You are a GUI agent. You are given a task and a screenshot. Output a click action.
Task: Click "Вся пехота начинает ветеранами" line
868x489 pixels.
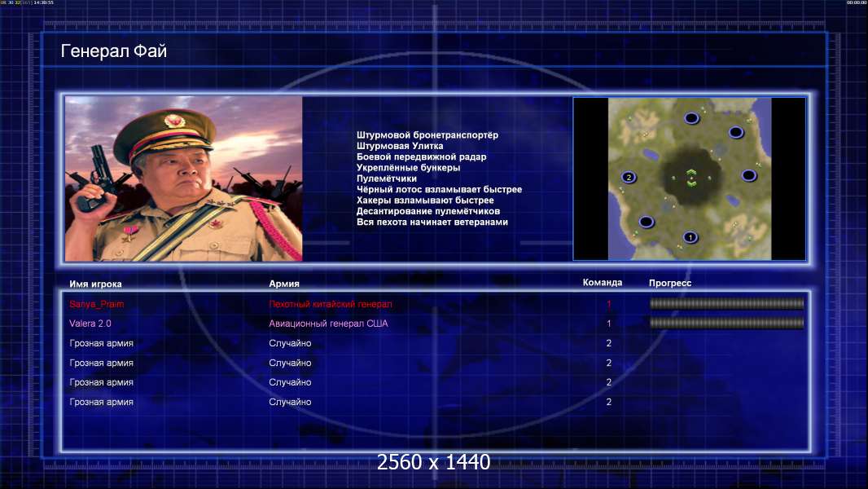432,222
